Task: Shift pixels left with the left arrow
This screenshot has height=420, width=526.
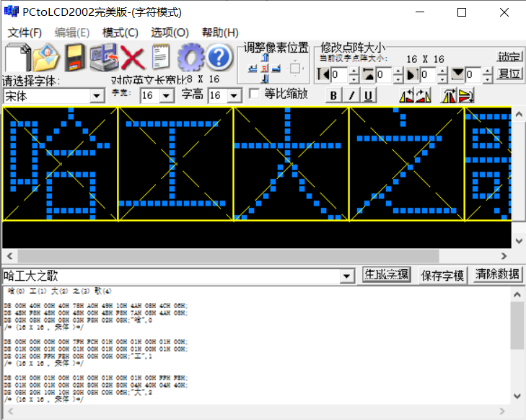Action: tap(253, 69)
